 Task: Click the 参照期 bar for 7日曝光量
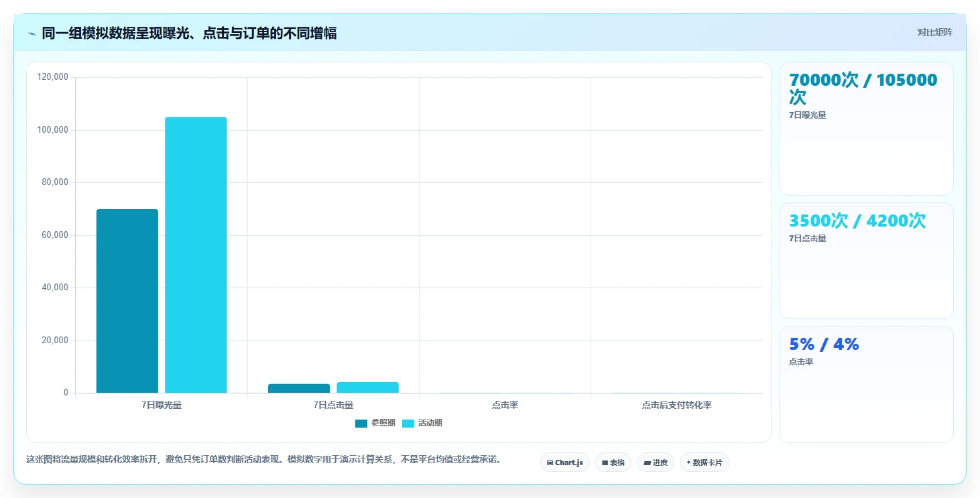pyautogui.click(x=127, y=301)
